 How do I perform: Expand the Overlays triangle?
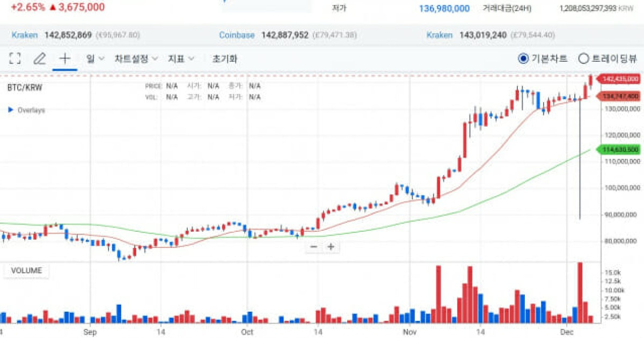click(x=11, y=110)
